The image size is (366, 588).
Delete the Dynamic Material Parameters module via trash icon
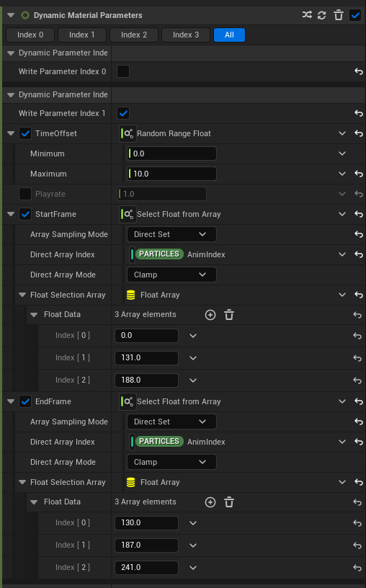click(338, 15)
